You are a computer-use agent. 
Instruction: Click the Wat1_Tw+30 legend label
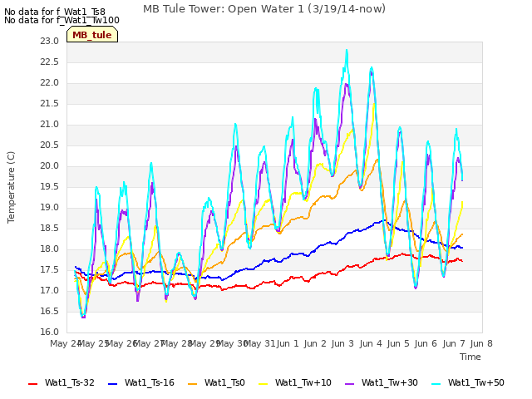[x=390, y=382]
